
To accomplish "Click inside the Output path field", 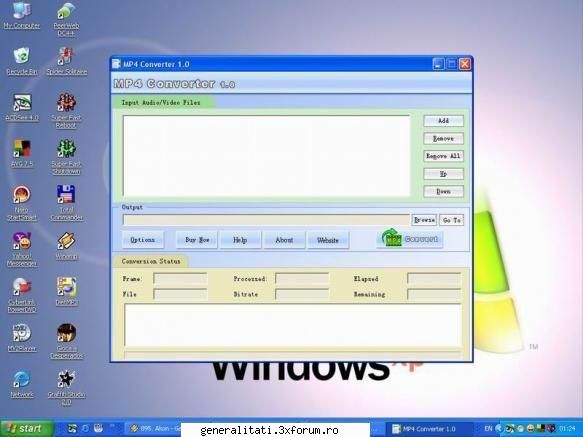I will tap(266, 220).
